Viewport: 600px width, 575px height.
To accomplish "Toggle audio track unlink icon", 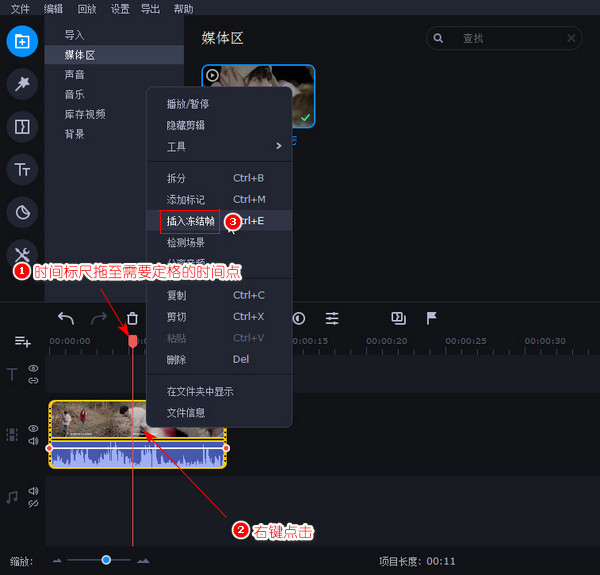I will click(33, 503).
